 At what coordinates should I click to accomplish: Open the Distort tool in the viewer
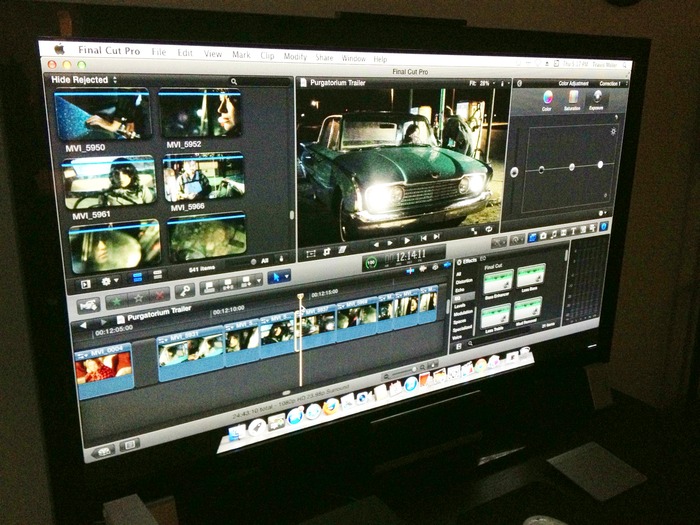click(x=342, y=250)
